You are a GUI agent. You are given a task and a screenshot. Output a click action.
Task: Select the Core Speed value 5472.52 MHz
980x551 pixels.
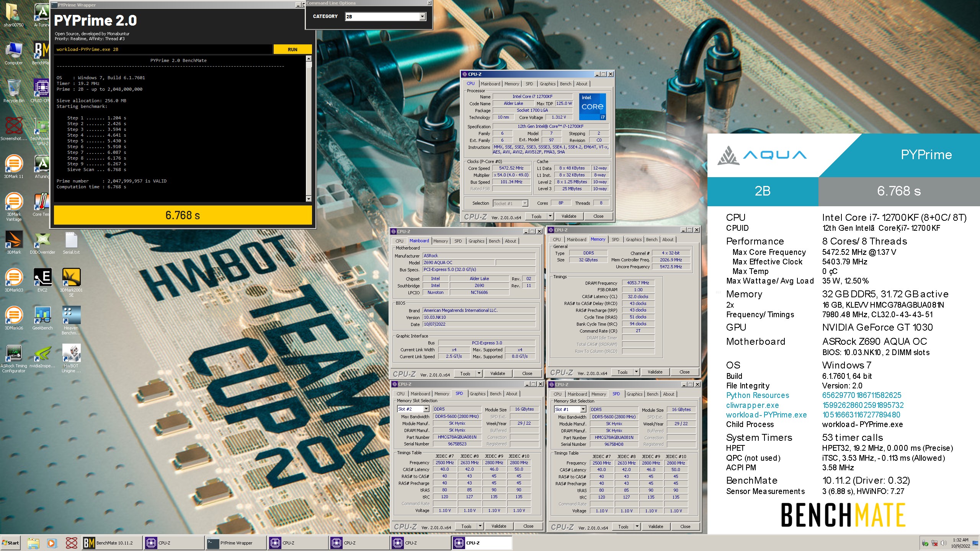pyautogui.click(x=511, y=168)
